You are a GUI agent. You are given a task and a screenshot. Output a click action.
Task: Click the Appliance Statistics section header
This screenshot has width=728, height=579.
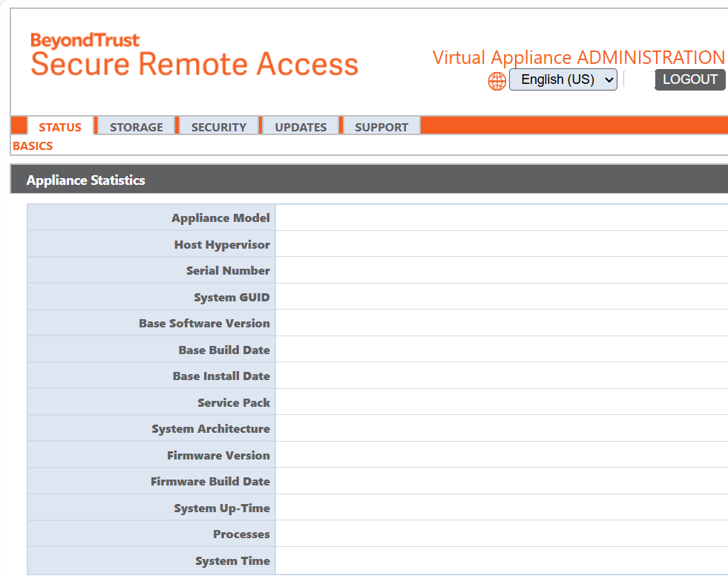point(369,180)
